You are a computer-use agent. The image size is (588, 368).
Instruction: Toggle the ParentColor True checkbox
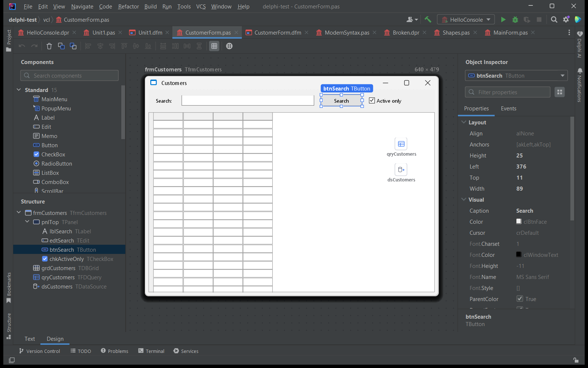tap(520, 298)
